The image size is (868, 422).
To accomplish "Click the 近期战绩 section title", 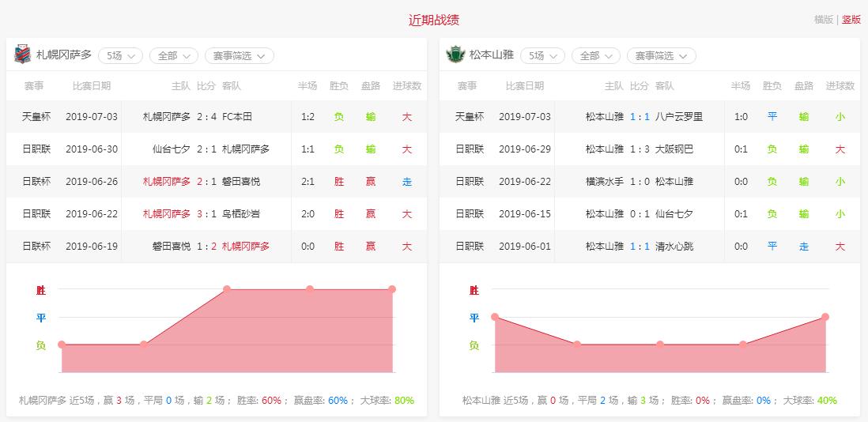I will coord(434,21).
